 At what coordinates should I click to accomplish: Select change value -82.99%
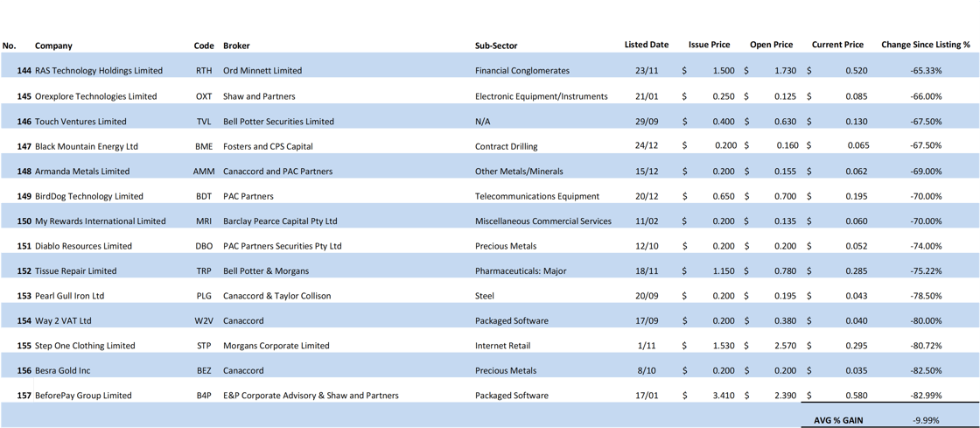click(927, 396)
